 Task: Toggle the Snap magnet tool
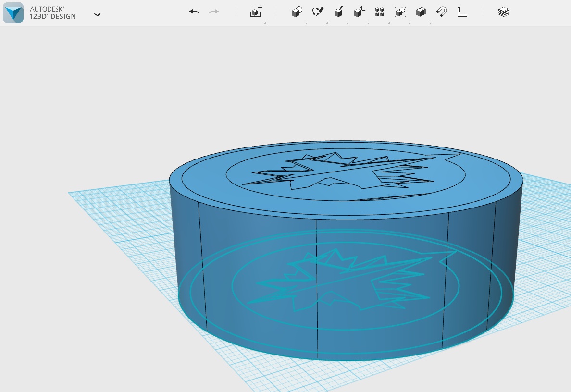(x=441, y=12)
